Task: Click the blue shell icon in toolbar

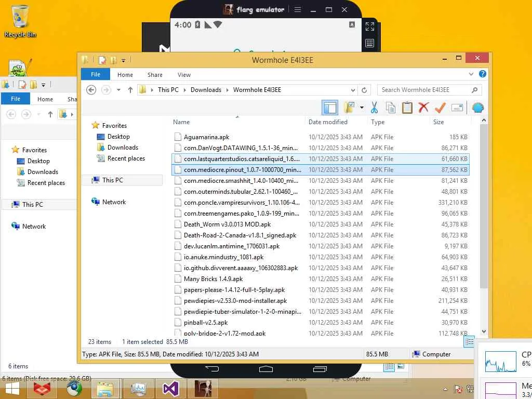Action: pos(478,108)
